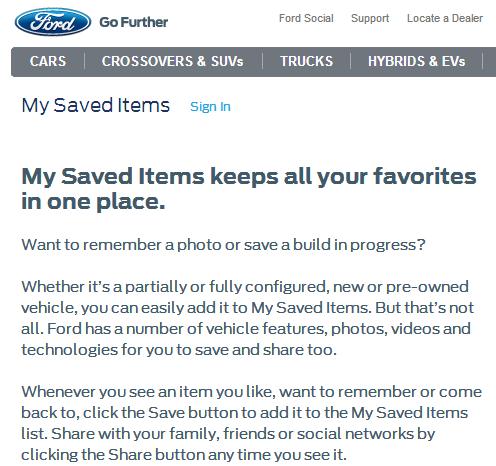Click the 'Want to remember a photo' sentence
Viewport: 496px width, 466px height.
point(223,245)
